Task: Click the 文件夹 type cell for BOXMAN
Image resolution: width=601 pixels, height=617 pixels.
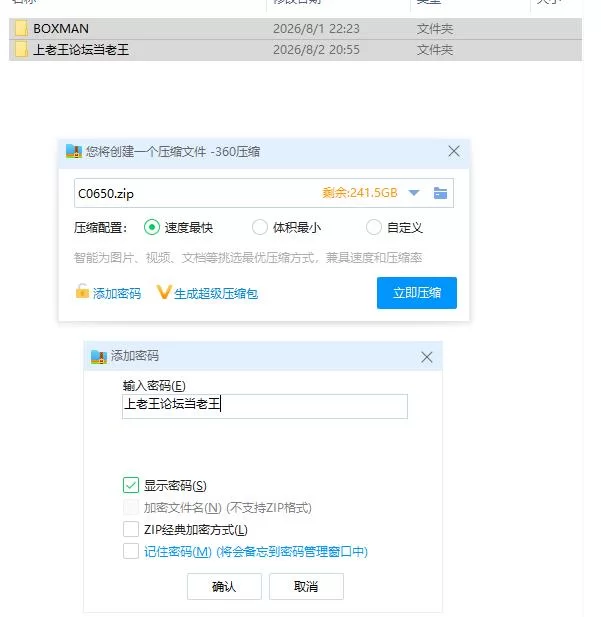Action: click(x=435, y=29)
